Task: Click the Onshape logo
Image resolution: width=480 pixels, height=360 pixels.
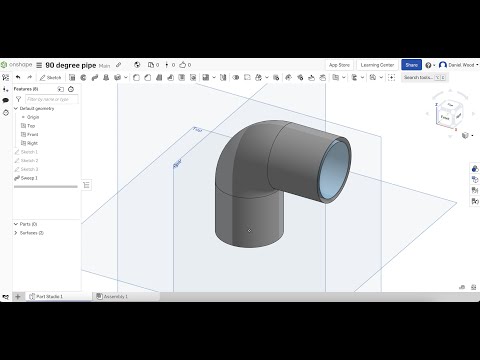Action: [x=17, y=65]
